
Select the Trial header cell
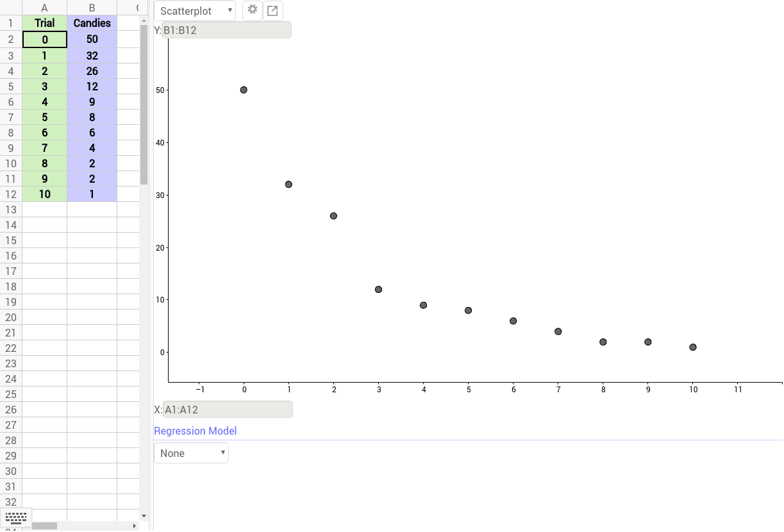coord(45,24)
